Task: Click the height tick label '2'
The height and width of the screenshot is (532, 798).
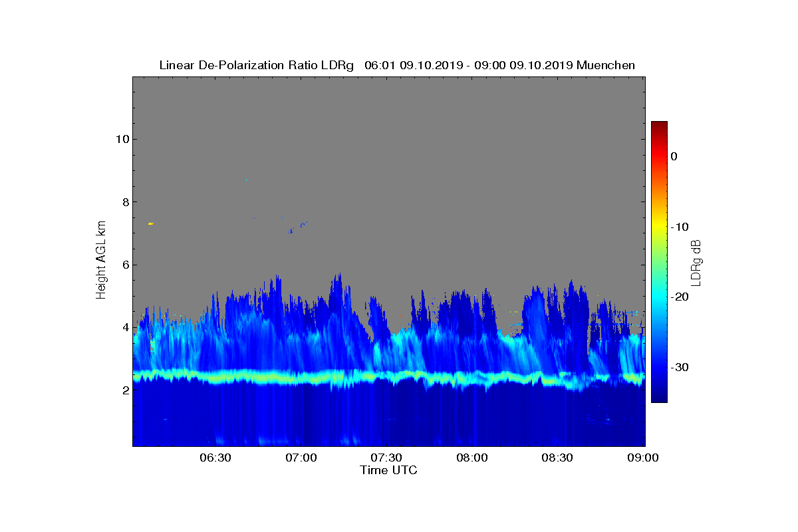Action: click(x=125, y=390)
